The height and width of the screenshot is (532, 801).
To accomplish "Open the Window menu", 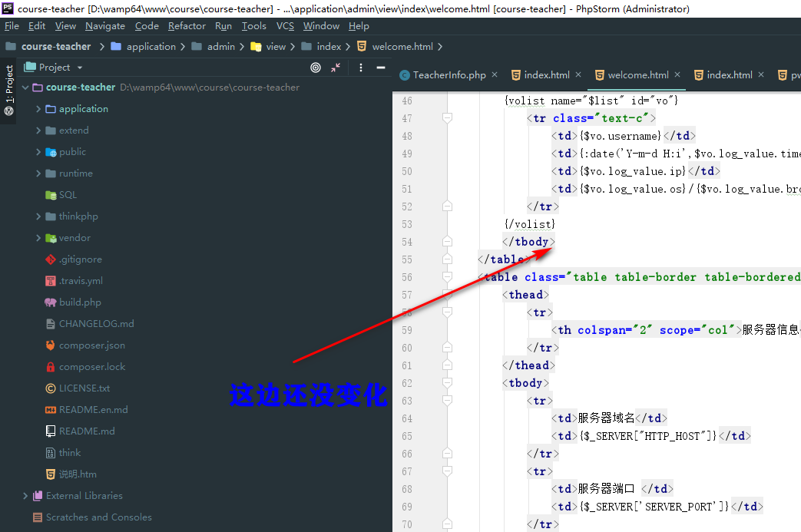I will [x=321, y=26].
